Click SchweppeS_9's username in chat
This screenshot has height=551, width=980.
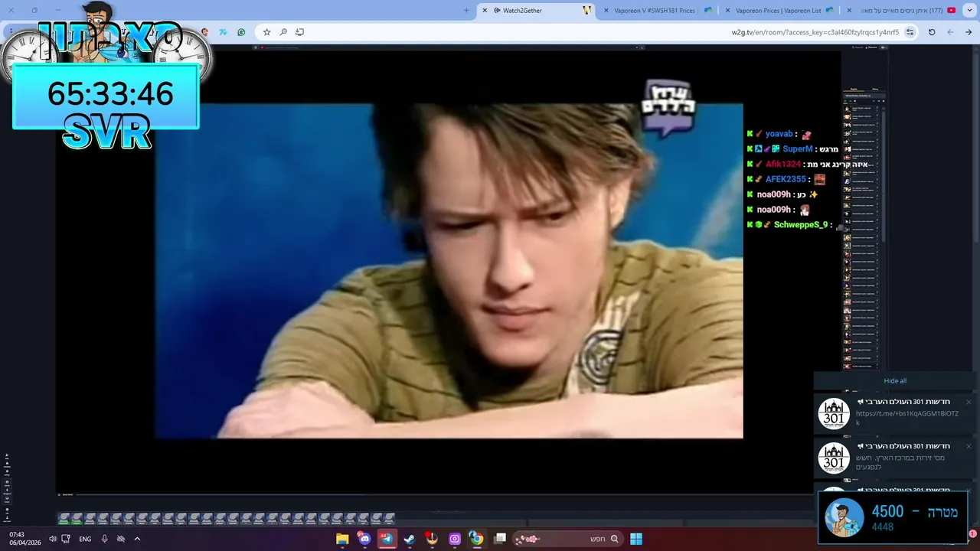(x=801, y=225)
